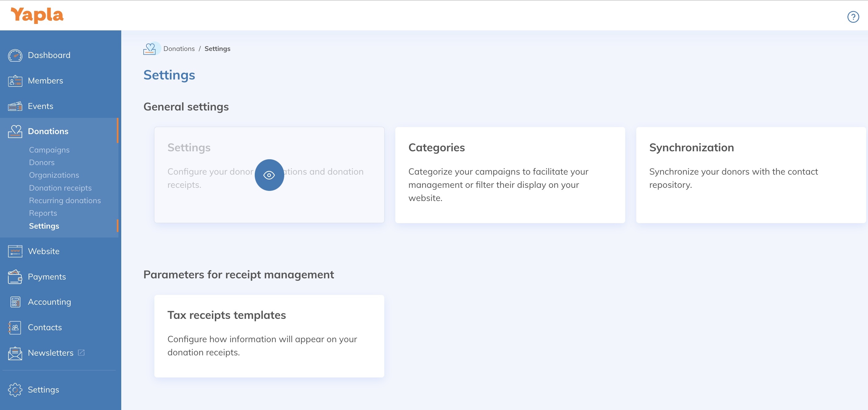868x410 pixels.
Task: Go to Recurring donations submenu
Action: pos(65,200)
